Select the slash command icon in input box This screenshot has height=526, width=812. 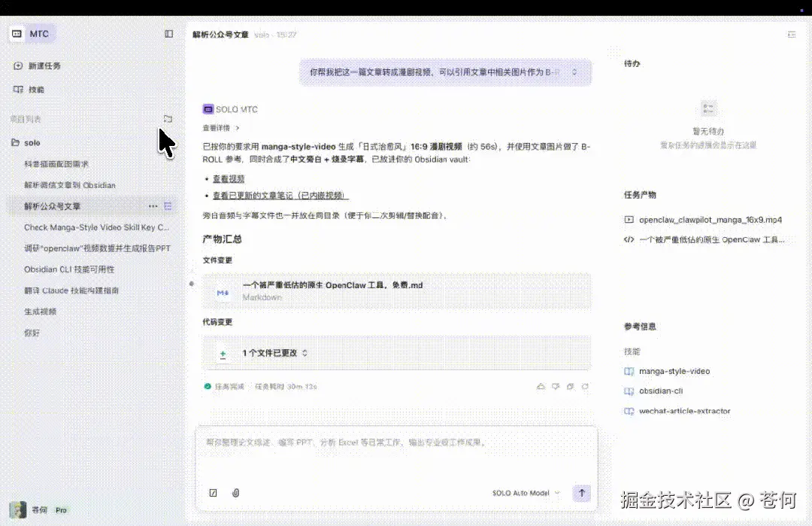(x=213, y=492)
